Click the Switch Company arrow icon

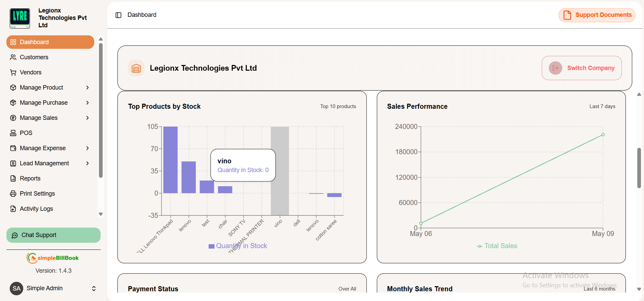556,68
